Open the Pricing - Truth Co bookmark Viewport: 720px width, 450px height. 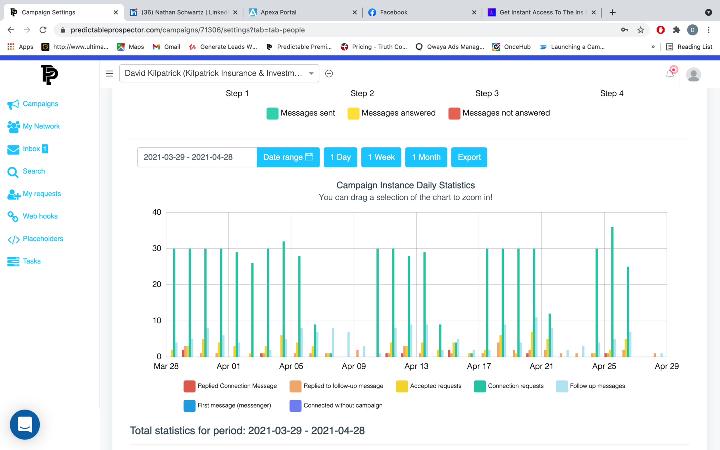pos(374,46)
